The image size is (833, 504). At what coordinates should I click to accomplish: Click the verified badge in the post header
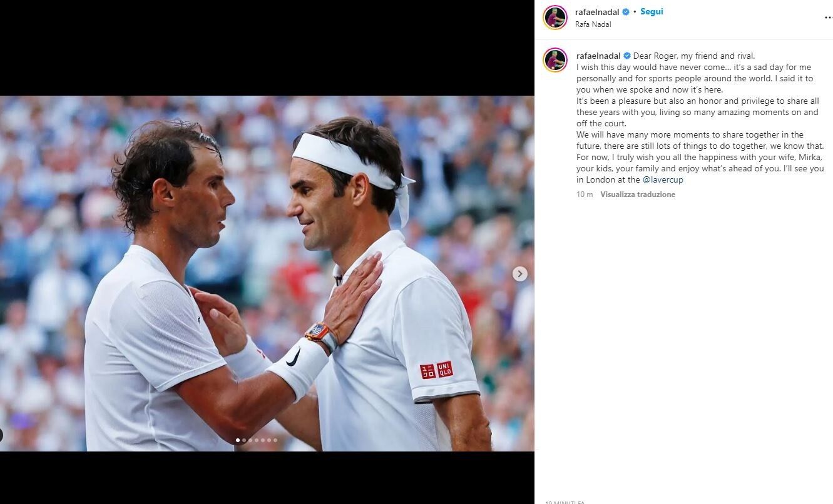click(626, 12)
